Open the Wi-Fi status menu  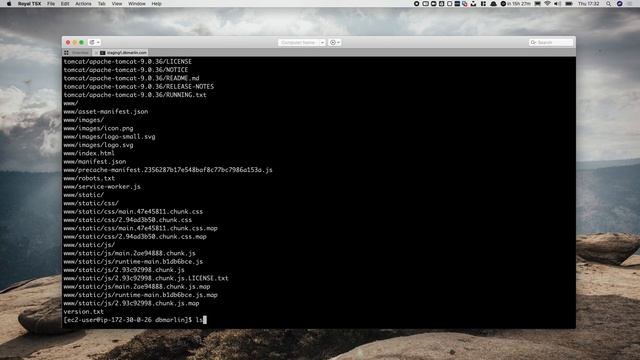click(x=547, y=4)
